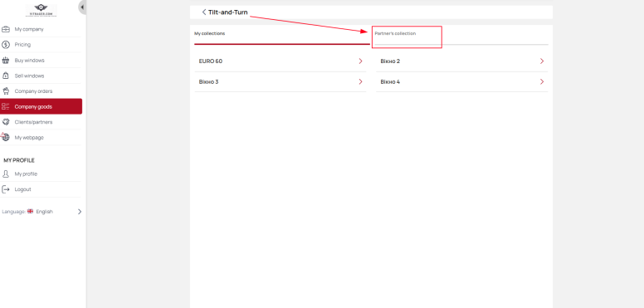Select the My profile person icon
Screen dimensions: 644x308
coord(6,174)
